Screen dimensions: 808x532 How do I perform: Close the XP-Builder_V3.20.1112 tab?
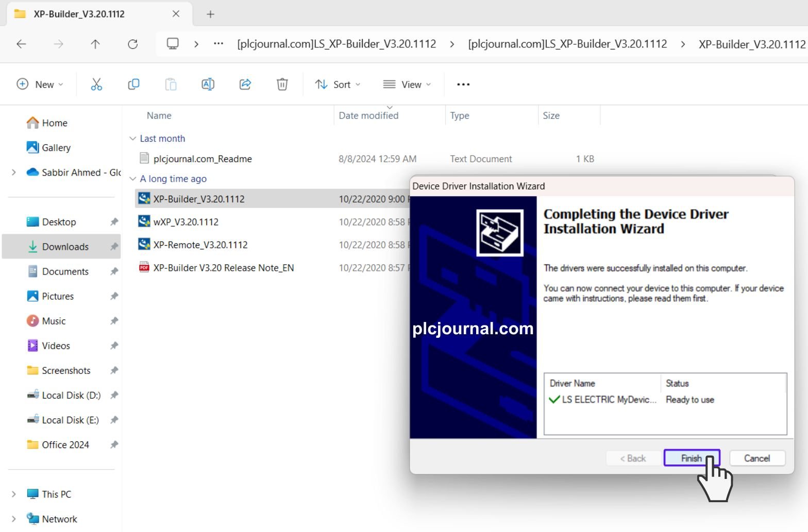(176, 14)
